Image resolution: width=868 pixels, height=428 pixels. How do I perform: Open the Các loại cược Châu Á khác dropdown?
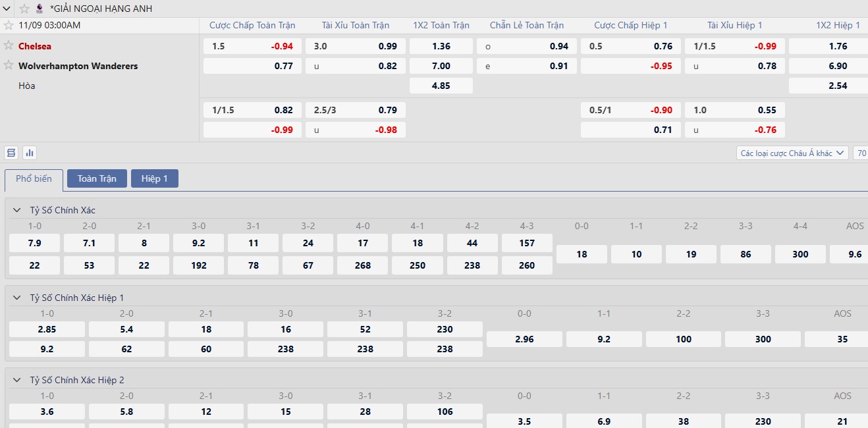click(792, 153)
